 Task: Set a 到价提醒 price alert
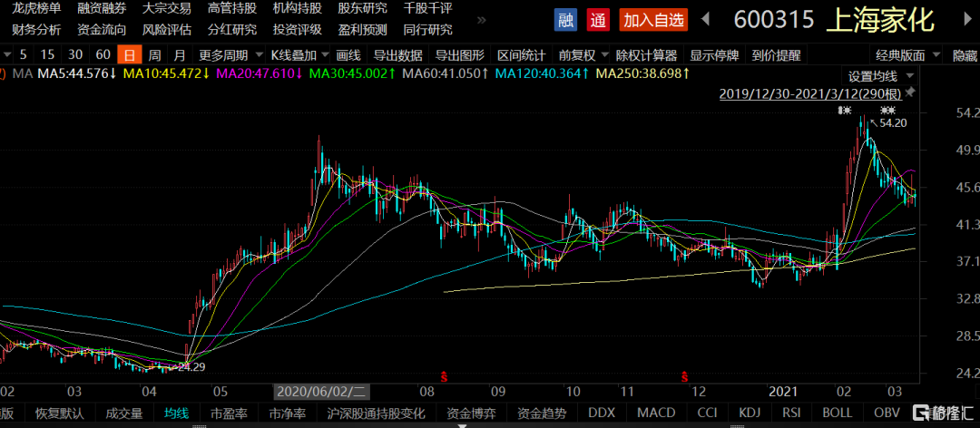pyautogui.click(x=776, y=55)
